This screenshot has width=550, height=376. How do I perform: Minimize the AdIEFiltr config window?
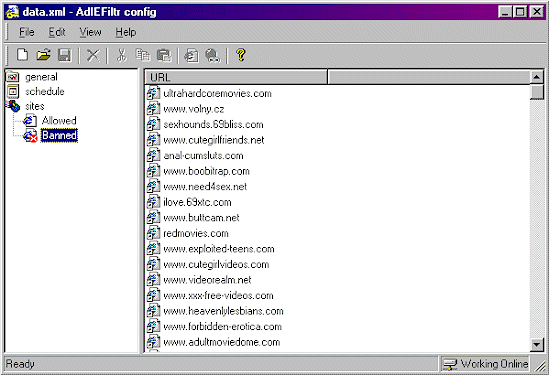pos(505,12)
